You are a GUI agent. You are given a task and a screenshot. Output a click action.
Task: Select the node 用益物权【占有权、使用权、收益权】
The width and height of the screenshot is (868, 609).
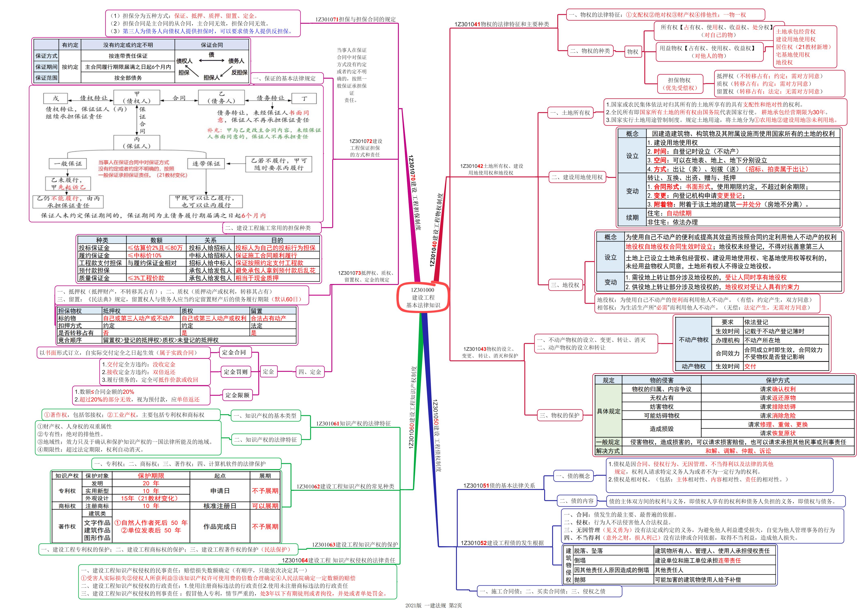pos(709,52)
